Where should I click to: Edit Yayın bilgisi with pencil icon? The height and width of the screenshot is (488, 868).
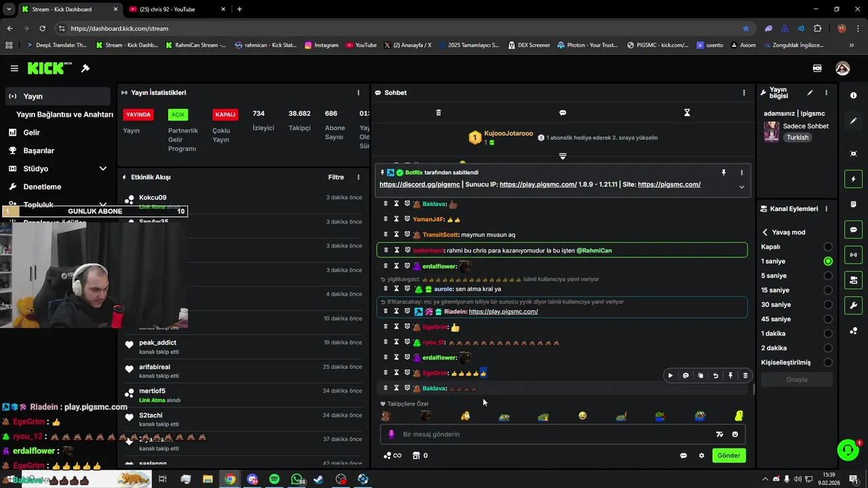point(810,93)
